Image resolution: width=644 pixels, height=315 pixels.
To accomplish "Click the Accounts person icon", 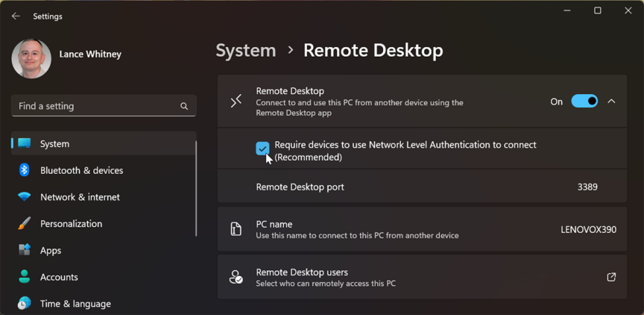I will pos(25,277).
